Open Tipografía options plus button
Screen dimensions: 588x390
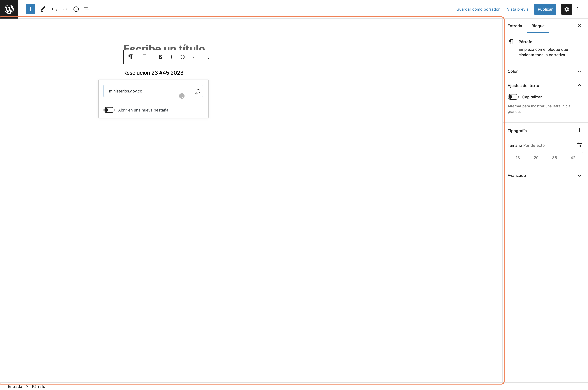pos(579,130)
